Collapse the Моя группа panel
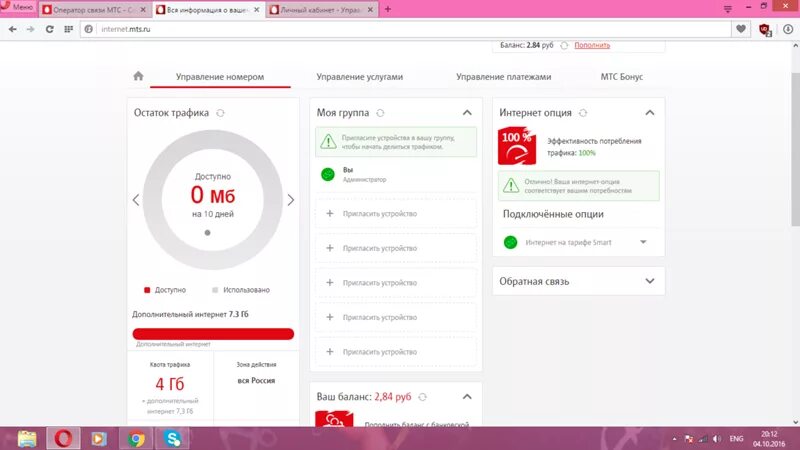The image size is (800, 450). 467,113
